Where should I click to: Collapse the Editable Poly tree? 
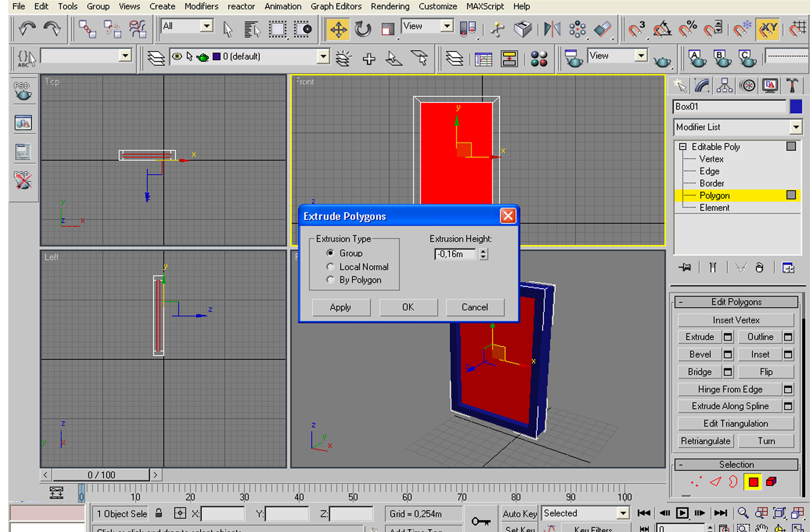coord(682,147)
